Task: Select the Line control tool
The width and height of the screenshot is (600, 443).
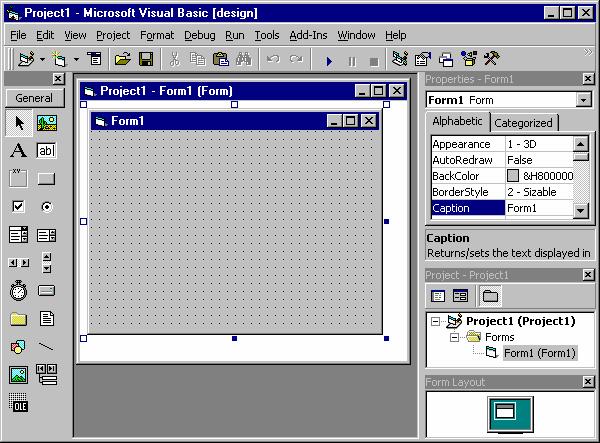Action: [x=46, y=347]
